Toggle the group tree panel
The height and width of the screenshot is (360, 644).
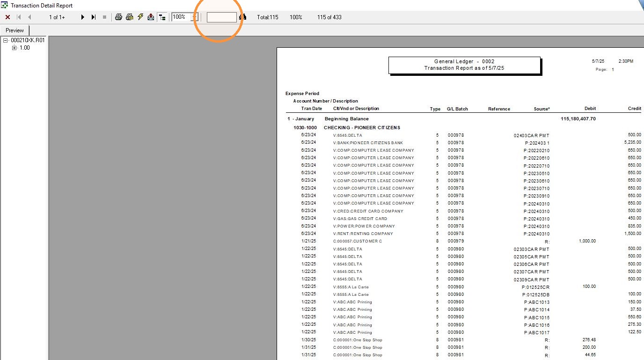coord(162,17)
